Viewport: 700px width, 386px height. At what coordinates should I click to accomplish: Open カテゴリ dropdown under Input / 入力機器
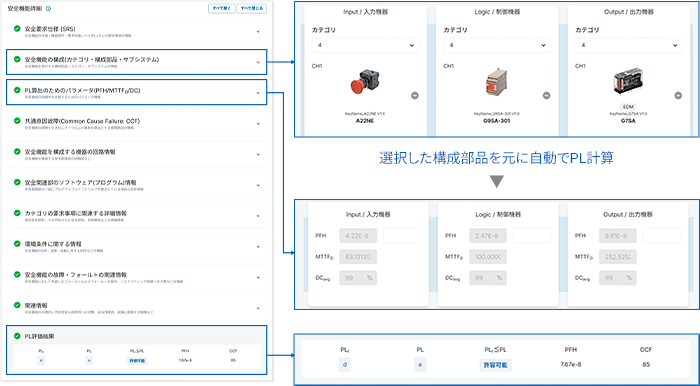click(365, 45)
